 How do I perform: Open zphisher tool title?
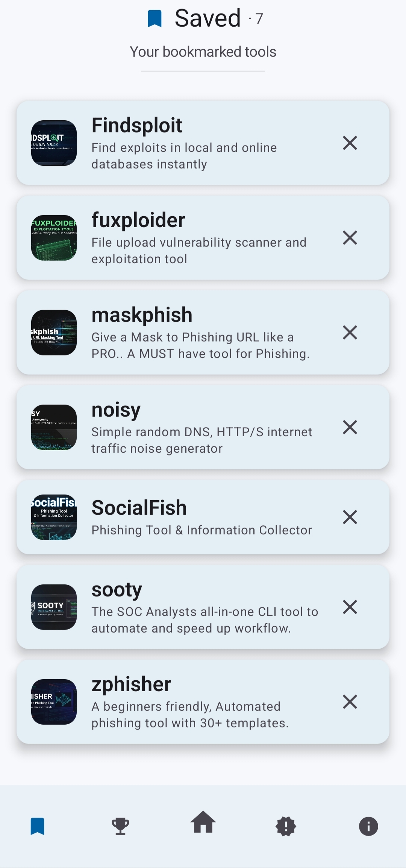(131, 684)
